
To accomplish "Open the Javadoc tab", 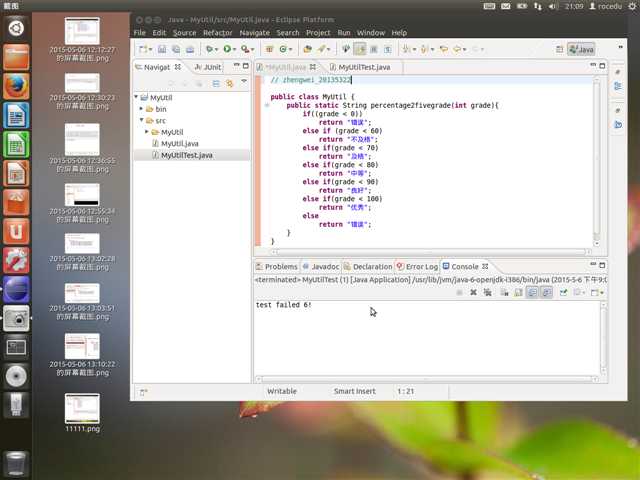I will click(321, 267).
